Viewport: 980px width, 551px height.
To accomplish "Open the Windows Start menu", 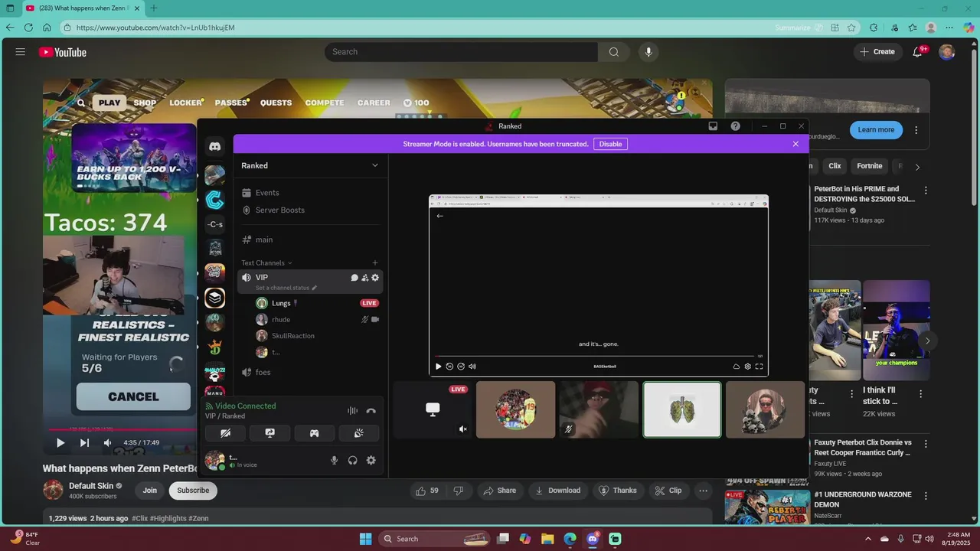I will 365,539.
